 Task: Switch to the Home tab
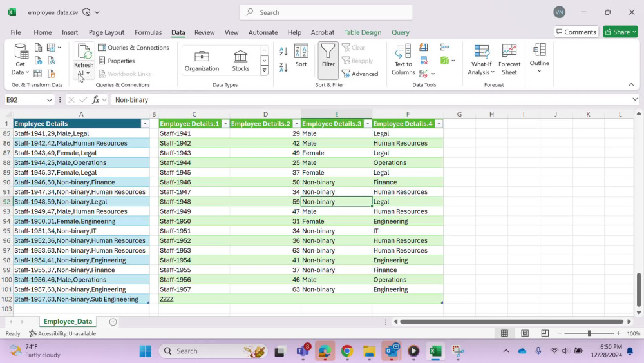pyautogui.click(x=43, y=32)
